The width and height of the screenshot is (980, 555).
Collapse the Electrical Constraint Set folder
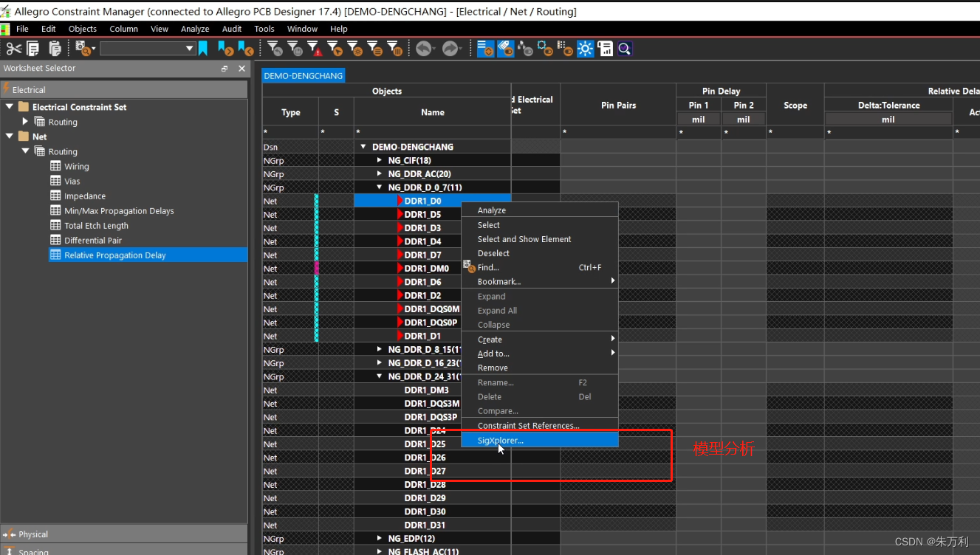[x=10, y=106]
